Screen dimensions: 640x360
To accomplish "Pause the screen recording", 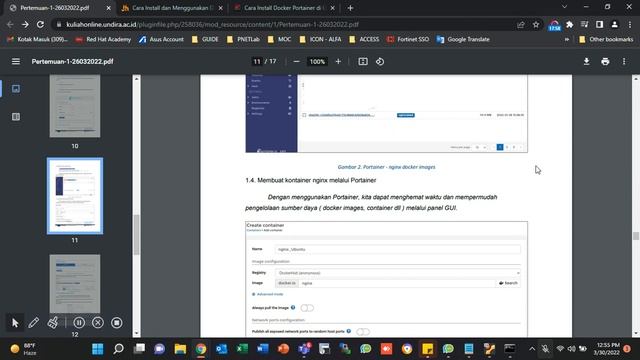I will point(79,323).
